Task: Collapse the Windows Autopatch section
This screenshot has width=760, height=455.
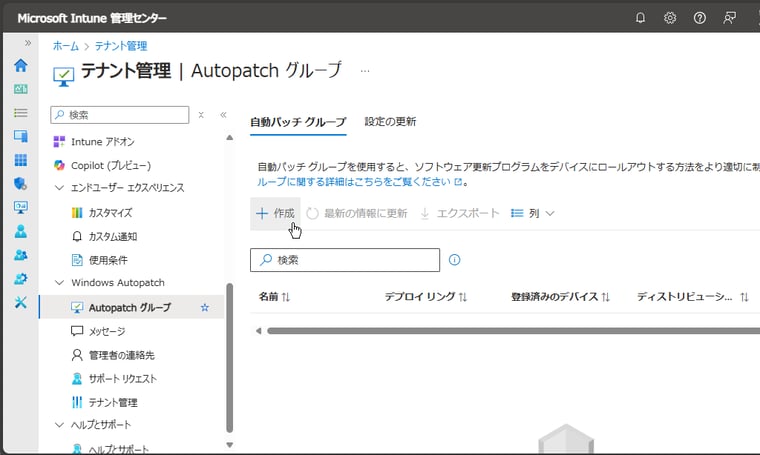Action: [x=60, y=282]
